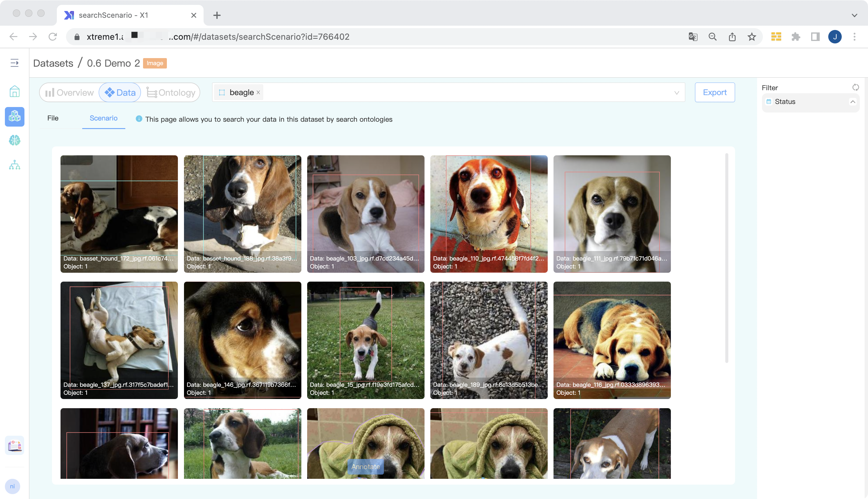Expand the ontology search dropdown arrow

pos(676,93)
